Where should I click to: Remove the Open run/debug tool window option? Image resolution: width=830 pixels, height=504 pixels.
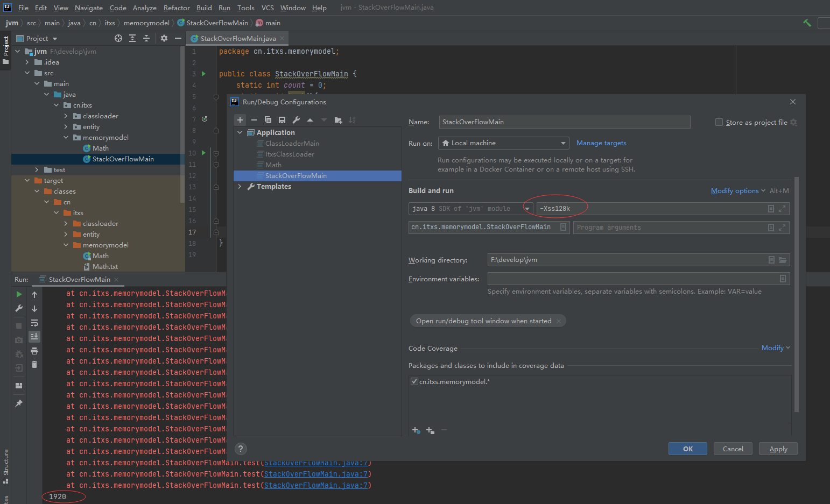559,321
